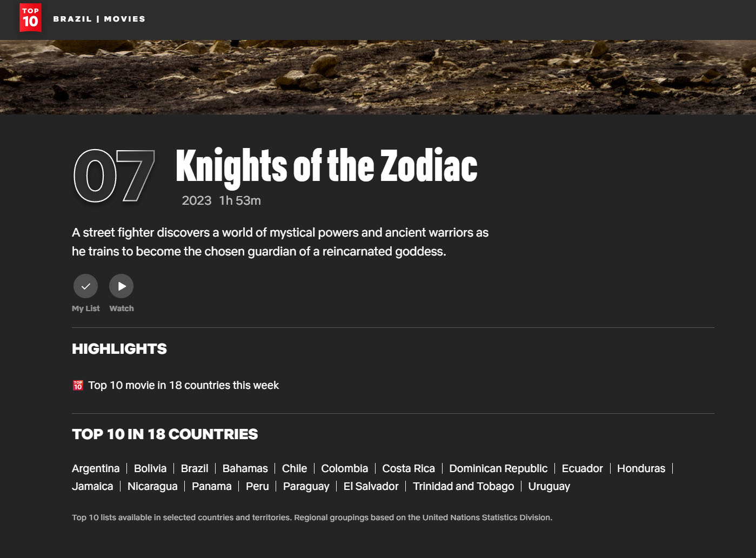Click the Ecuador country link
The image size is (756, 558).
tap(582, 468)
